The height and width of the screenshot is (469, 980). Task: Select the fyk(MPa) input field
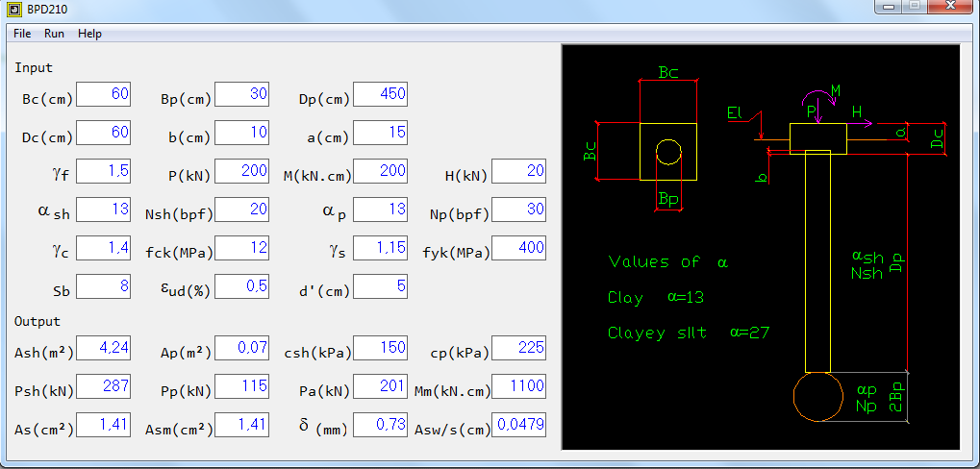(518, 248)
